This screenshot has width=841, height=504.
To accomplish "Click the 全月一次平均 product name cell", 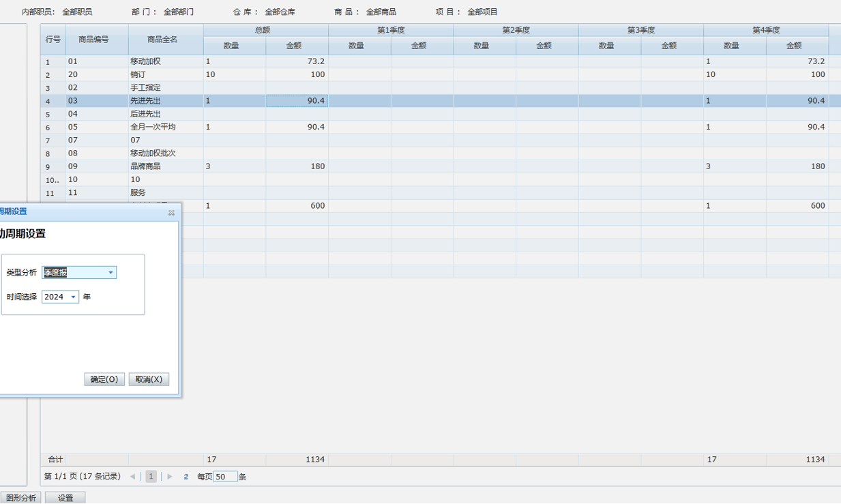I will [x=153, y=127].
